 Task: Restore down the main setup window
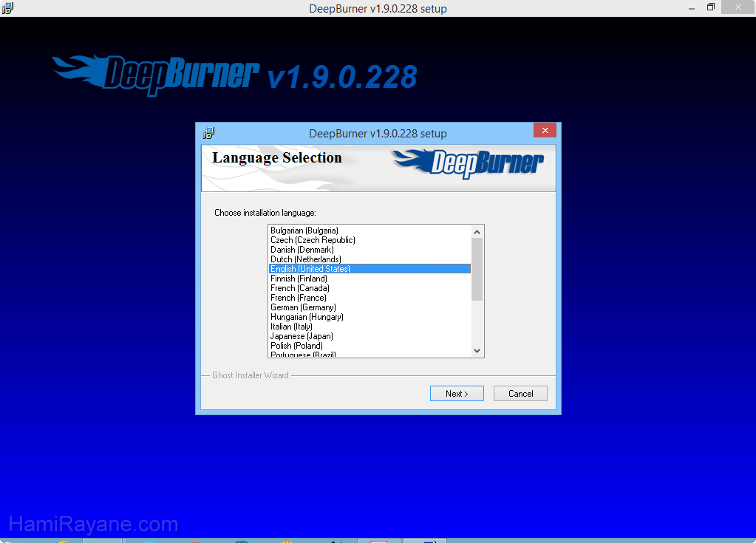(x=711, y=7)
